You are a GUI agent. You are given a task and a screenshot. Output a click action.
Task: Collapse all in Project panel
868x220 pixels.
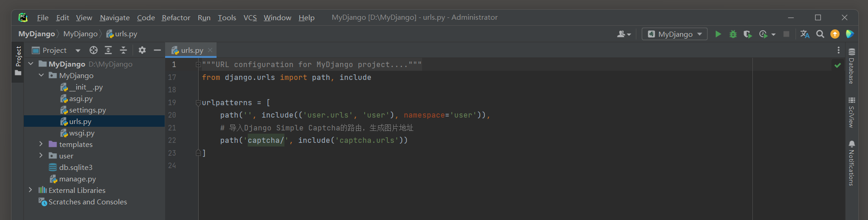point(123,50)
